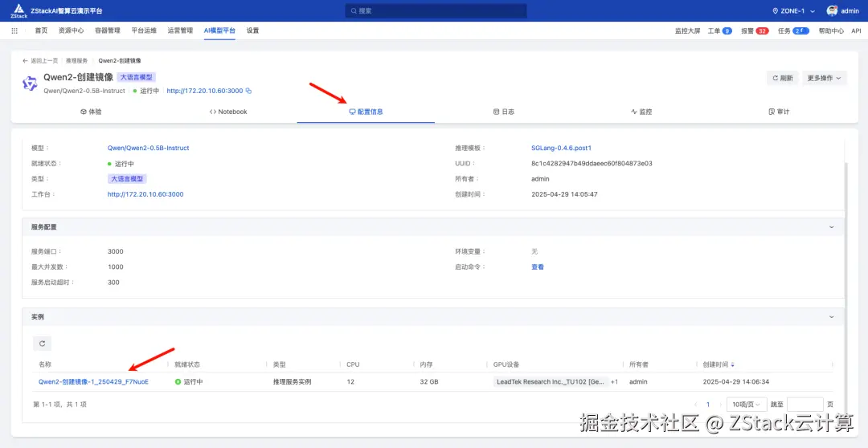The height and width of the screenshot is (448, 868).
Task: Switch to the 监控 tab
Action: [641, 112]
